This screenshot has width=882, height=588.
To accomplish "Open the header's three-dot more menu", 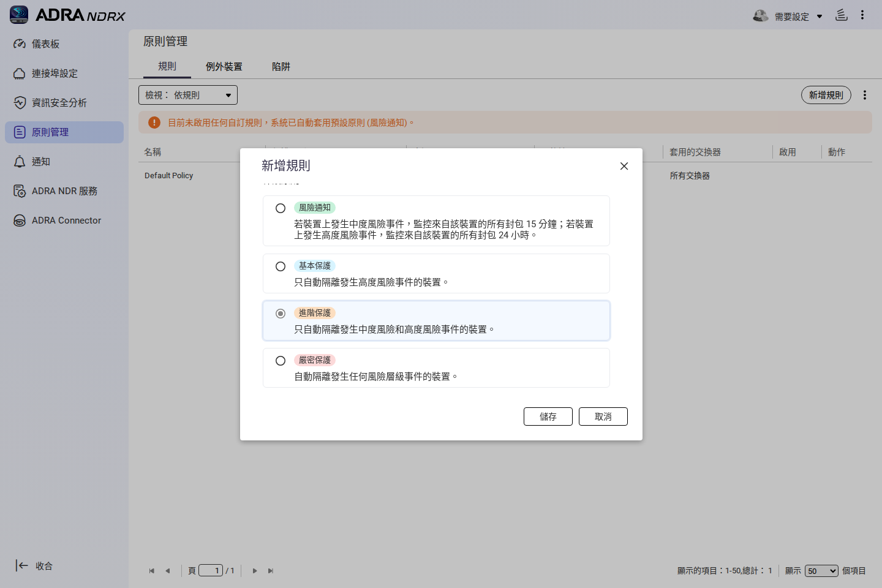I will tap(862, 15).
